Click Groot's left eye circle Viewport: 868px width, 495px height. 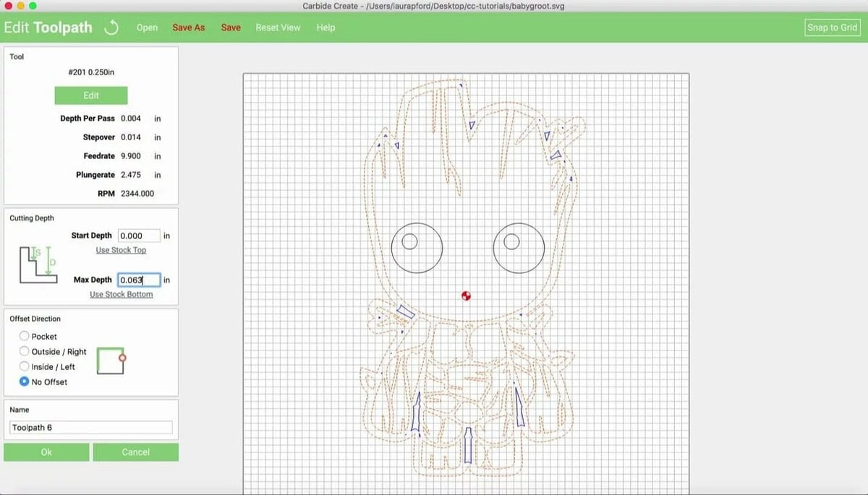[x=417, y=247]
